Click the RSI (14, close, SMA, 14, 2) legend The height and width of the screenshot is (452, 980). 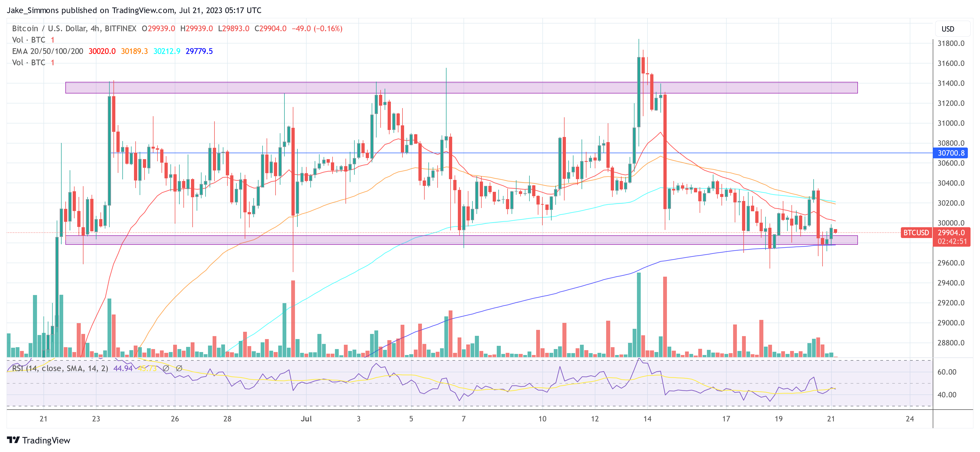(60, 368)
